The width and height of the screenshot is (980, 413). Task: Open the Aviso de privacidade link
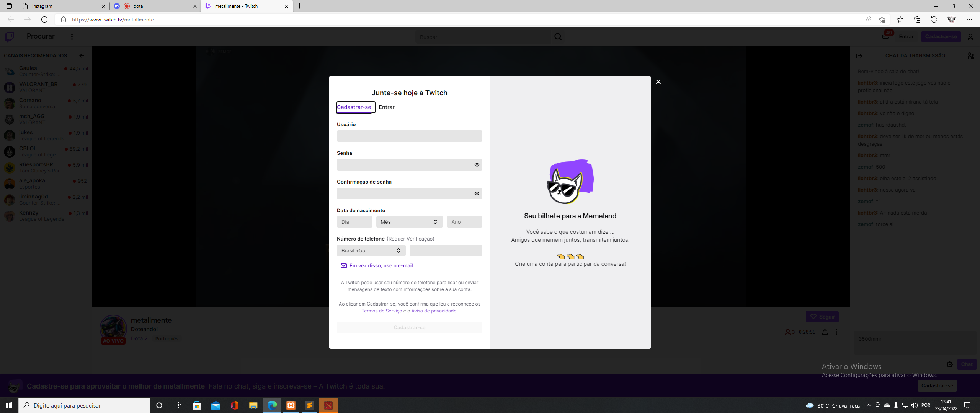[434, 311]
